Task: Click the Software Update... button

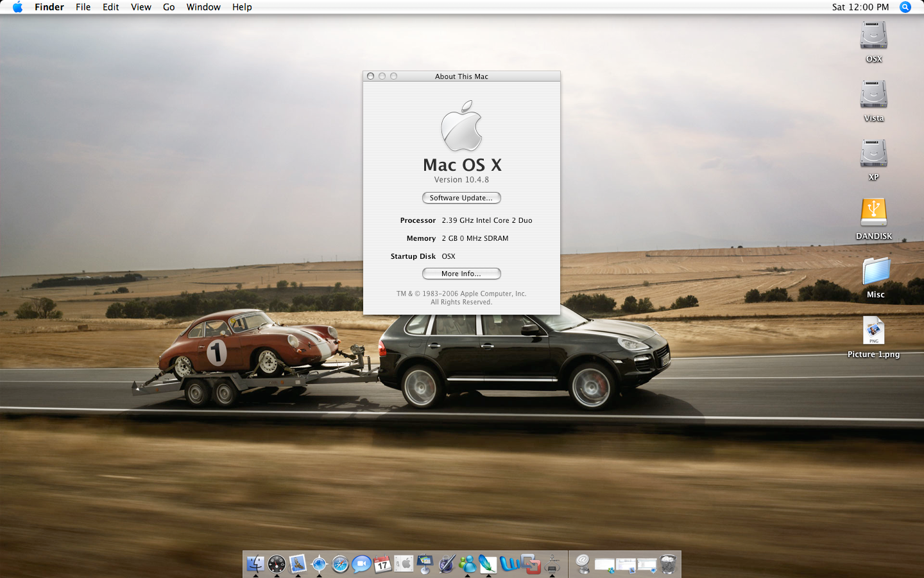Action: [x=461, y=198]
